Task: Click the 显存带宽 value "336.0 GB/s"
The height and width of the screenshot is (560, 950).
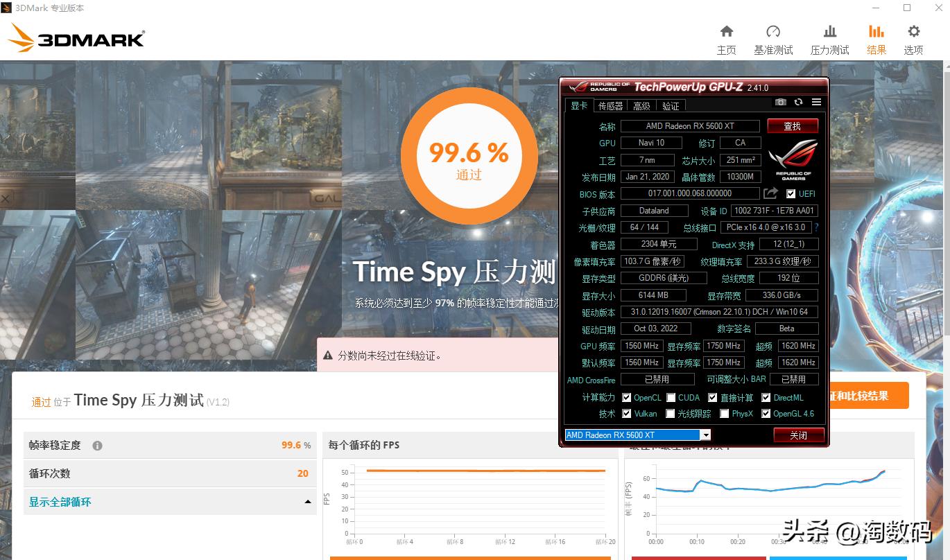Action: pyautogui.click(x=782, y=295)
